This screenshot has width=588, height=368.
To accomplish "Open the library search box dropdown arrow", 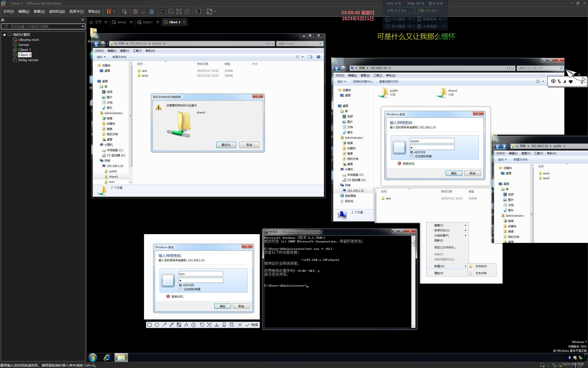I will click(83, 26).
